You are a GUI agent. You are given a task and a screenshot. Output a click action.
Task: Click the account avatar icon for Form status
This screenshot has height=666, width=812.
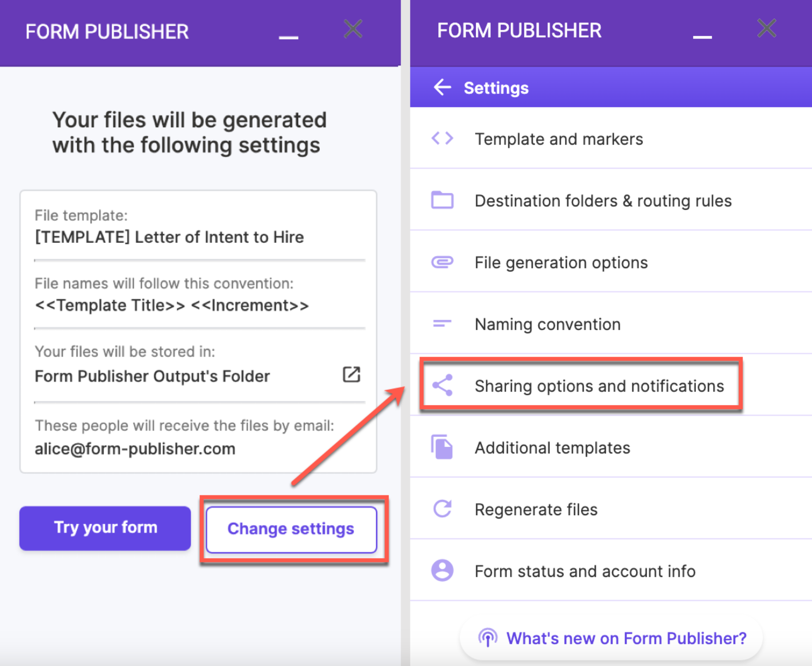pos(442,571)
